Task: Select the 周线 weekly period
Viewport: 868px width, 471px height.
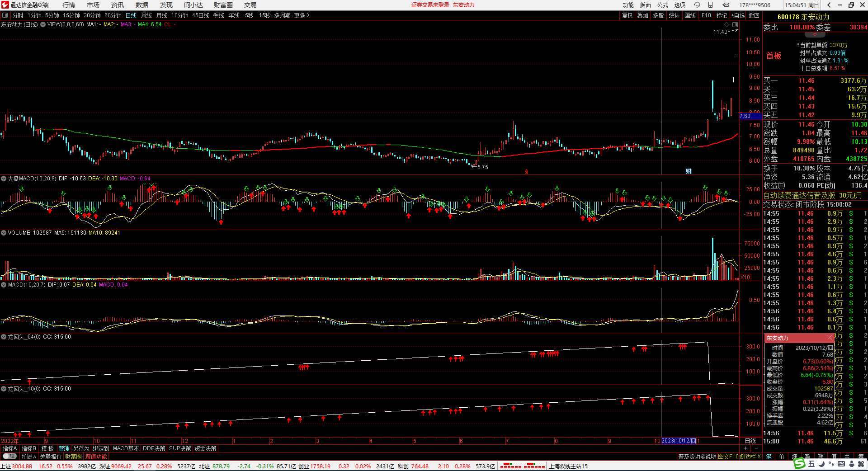Action: (x=146, y=15)
